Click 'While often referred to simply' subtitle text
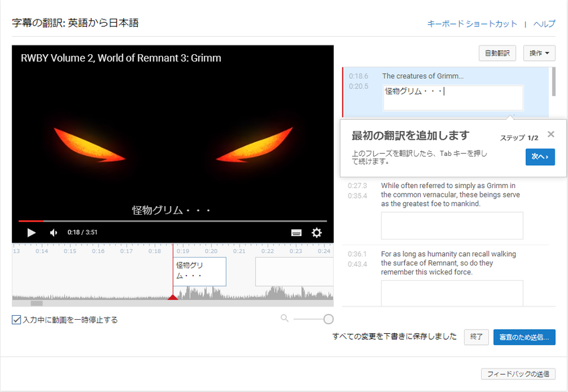Screen dimensions: 568x392 coord(450,195)
